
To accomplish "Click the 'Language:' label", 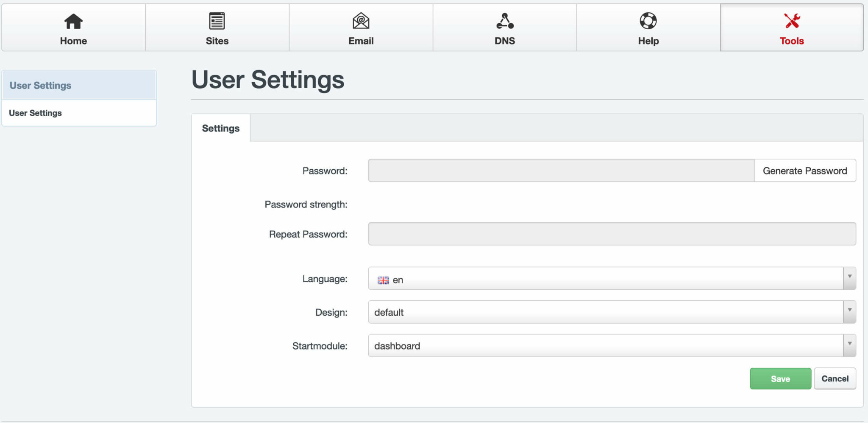I will coord(325,279).
